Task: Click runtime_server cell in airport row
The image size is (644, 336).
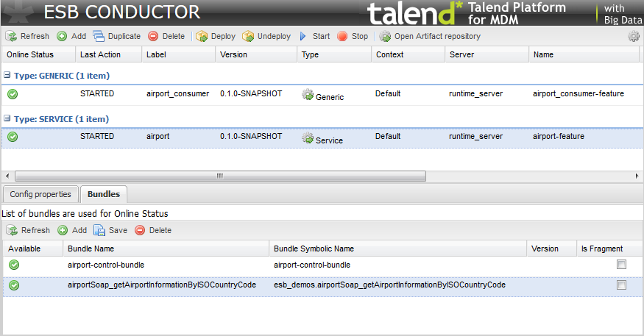Action: coord(475,137)
